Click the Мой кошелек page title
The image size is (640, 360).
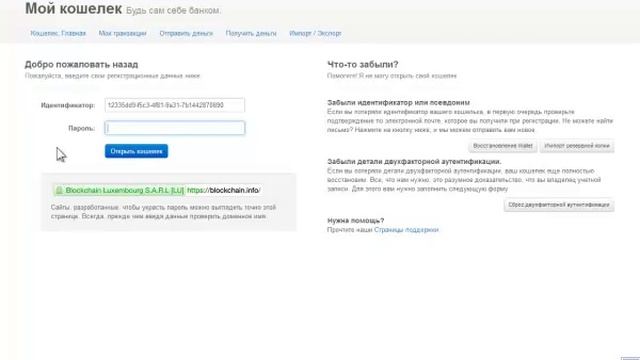pos(73,9)
